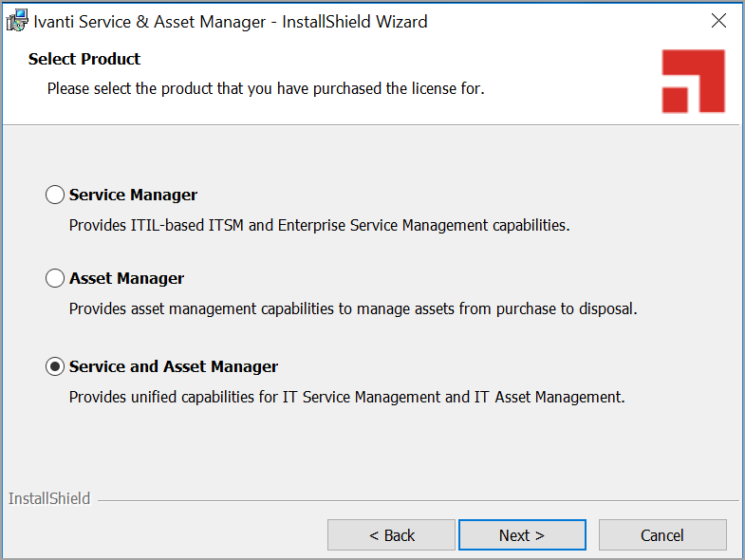The height and width of the screenshot is (560, 745).
Task: Go back with the Back button
Action: 391,535
